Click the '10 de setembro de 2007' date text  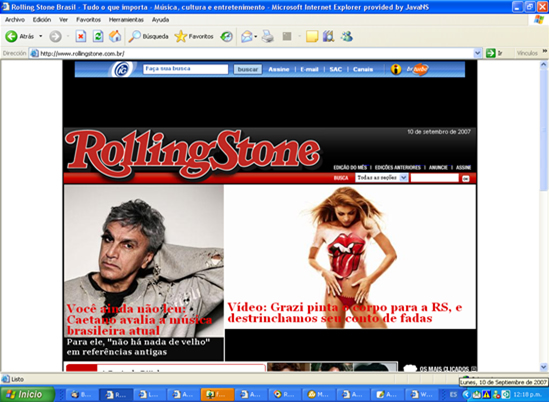pos(439,132)
